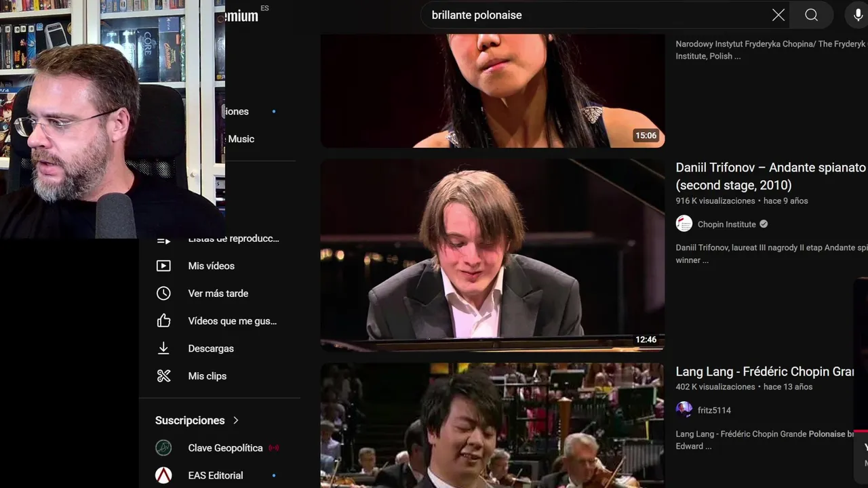Click the Descargas download icon
Screen dimensions: 868x488
(x=163, y=348)
